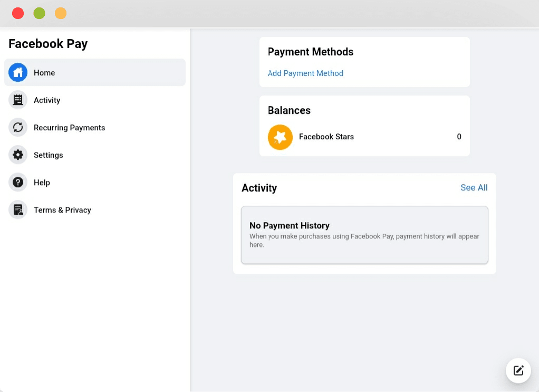Click the payment history description text
Viewport: 539px width, 392px height.
click(x=364, y=241)
